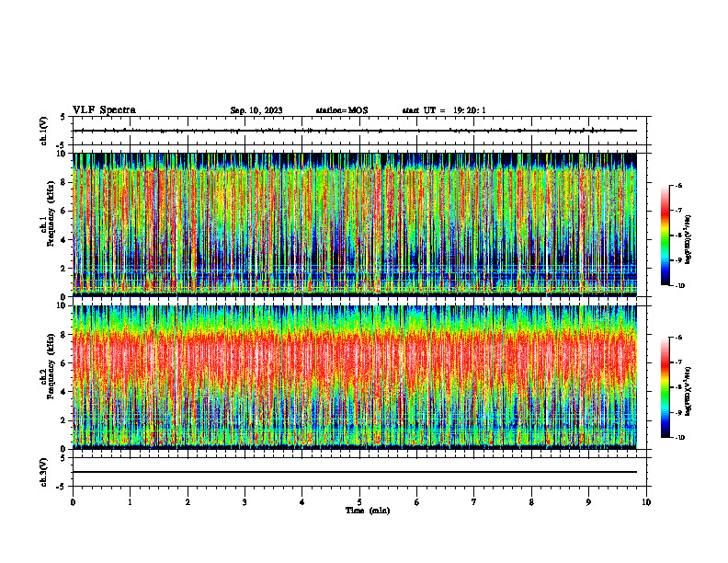Click the "start UT = 19:20: 1" text
Screen dimensions: 728x563
(444, 110)
